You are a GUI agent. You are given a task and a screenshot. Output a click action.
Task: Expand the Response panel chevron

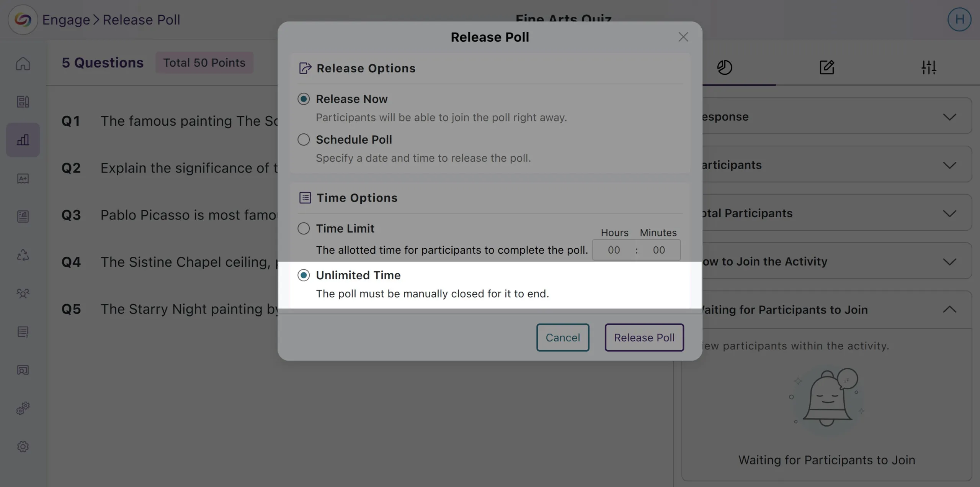949,117
